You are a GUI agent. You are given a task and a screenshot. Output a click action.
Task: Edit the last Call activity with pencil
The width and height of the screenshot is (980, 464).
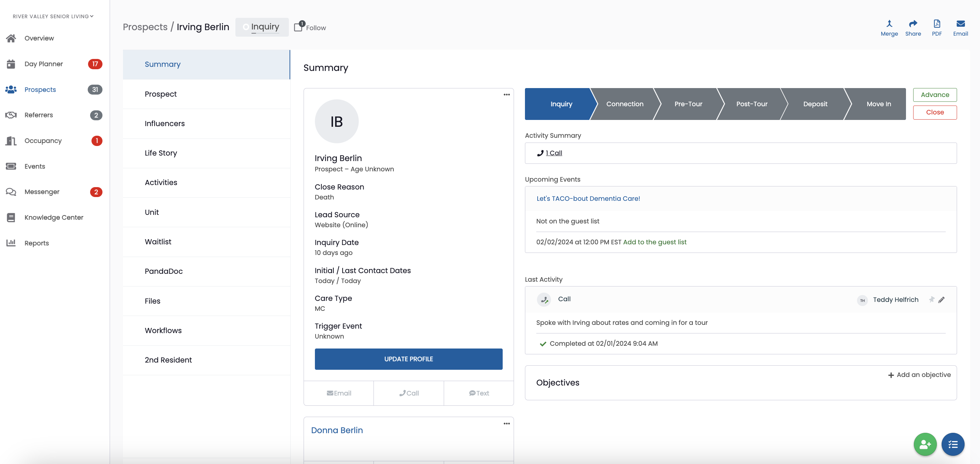pos(941,300)
